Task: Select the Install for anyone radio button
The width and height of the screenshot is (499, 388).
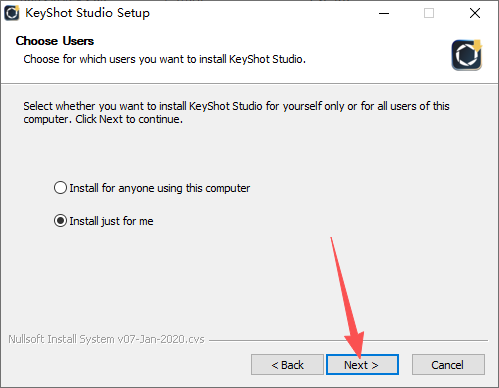Action: pyautogui.click(x=60, y=188)
